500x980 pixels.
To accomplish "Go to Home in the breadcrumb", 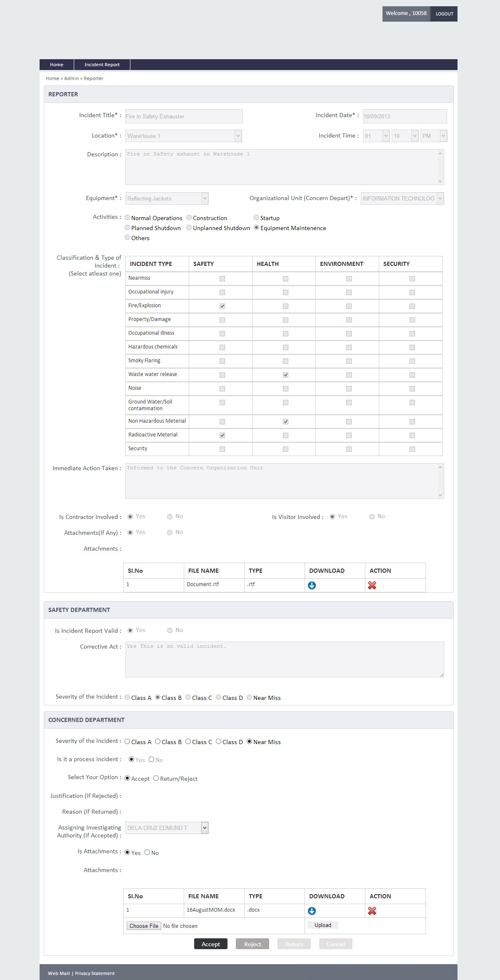I will pos(52,78).
